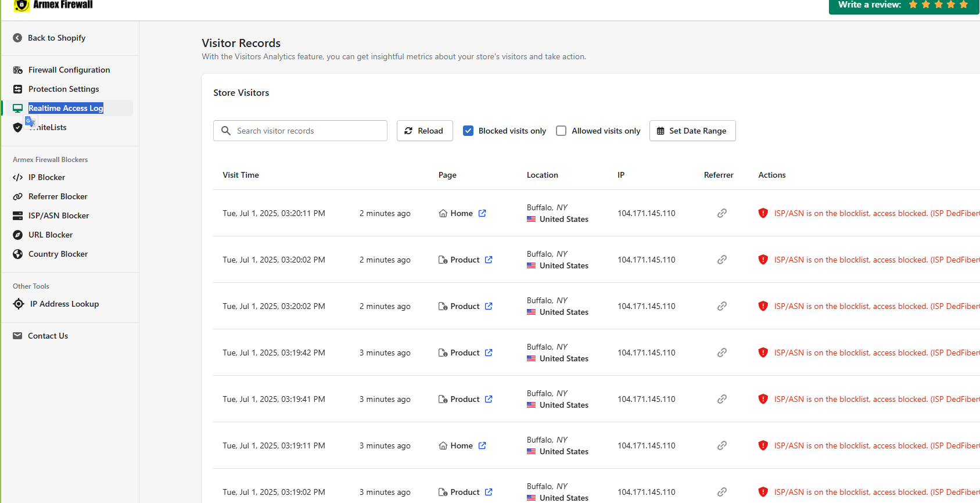Screen dimensions: 980x503
Task: Click red blocked shield icon in 03:19:02 PM row
Action: click(x=763, y=492)
